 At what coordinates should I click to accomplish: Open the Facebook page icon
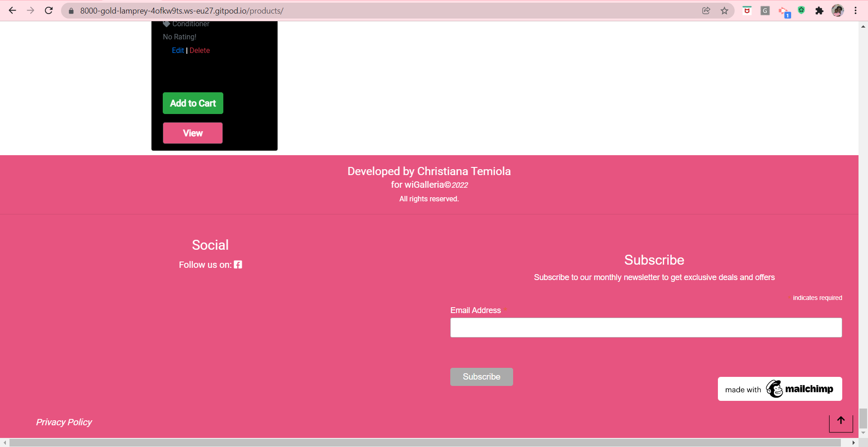[238, 265]
